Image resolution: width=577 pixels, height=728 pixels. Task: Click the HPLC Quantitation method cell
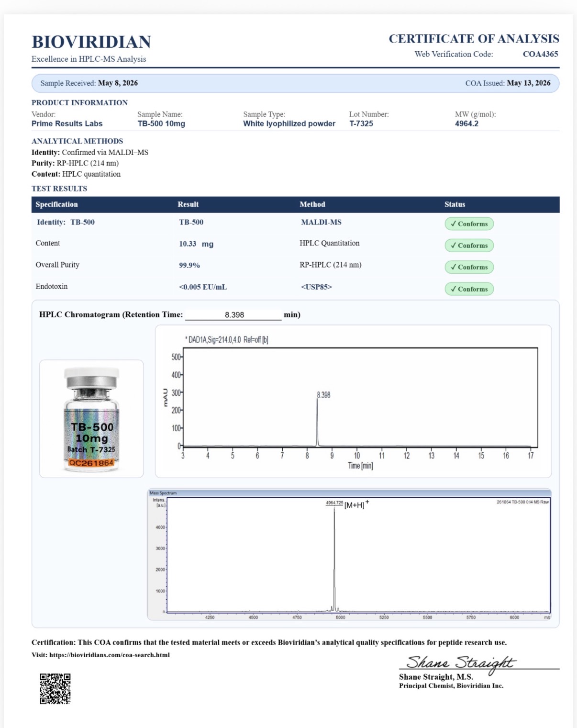pos(330,243)
